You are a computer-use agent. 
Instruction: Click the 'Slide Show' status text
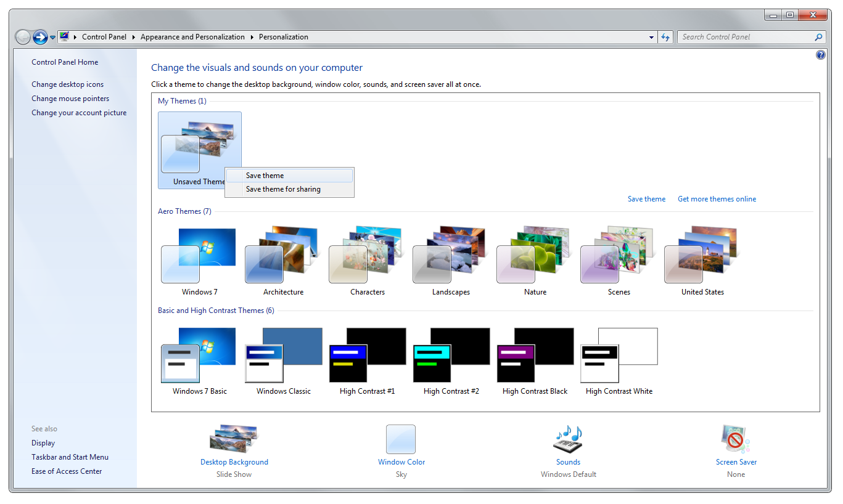234,474
